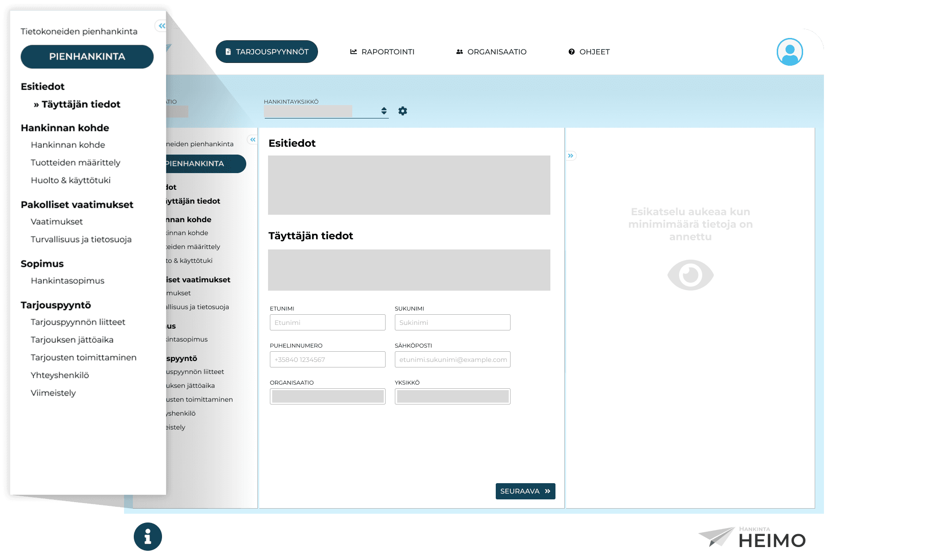This screenshot has width=948, height=560.
Task: Go to the Organisaatio section
Action: [491, 52]
